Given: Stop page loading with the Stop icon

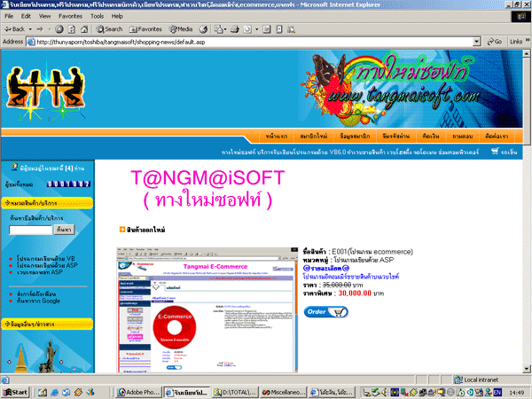Looking at the screenshot, I should [59, 29].
